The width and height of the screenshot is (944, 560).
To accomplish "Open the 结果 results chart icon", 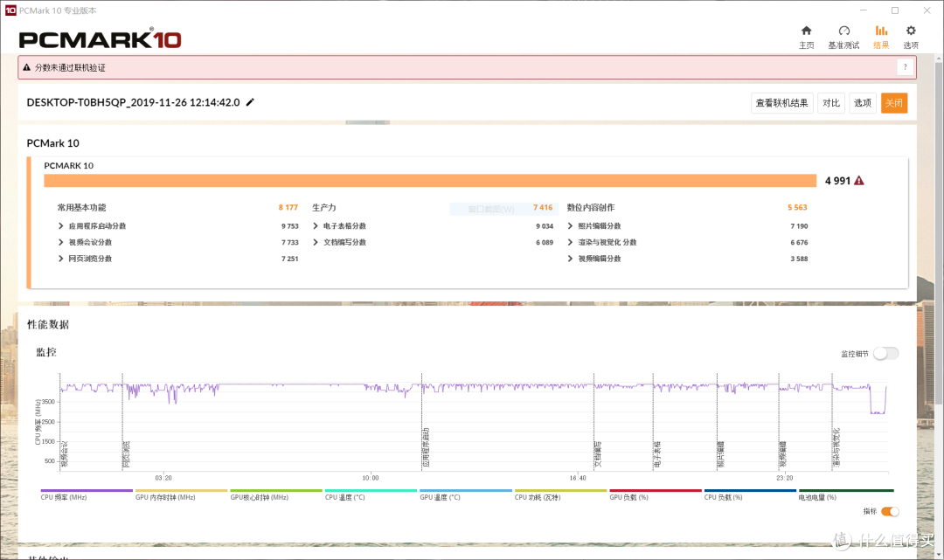I will (x=881, y=31).
